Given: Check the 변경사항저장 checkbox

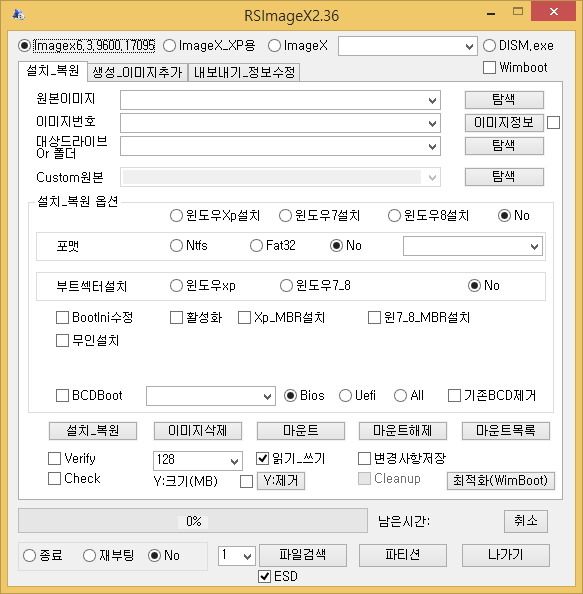Looking at the screenshot, I should coord(402,459).
